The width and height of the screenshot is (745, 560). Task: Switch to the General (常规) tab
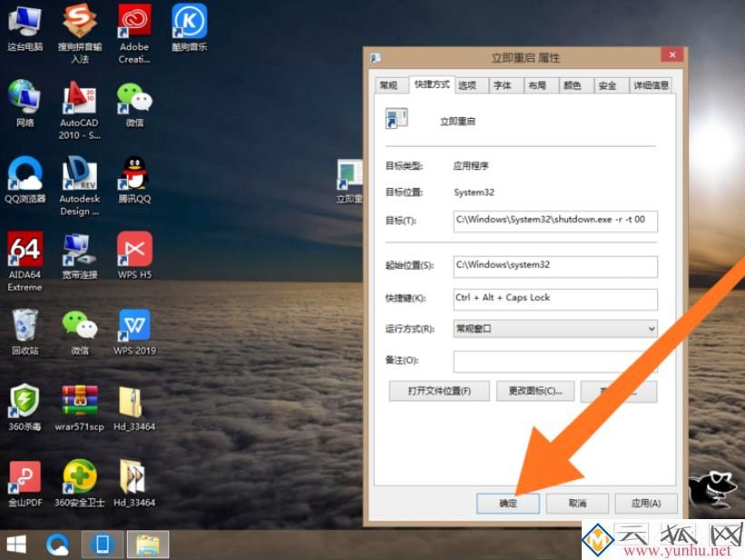(388, 85)
